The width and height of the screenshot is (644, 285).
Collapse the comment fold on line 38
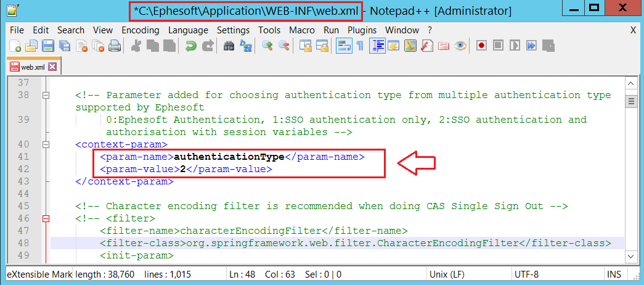[x=46, y=96]
